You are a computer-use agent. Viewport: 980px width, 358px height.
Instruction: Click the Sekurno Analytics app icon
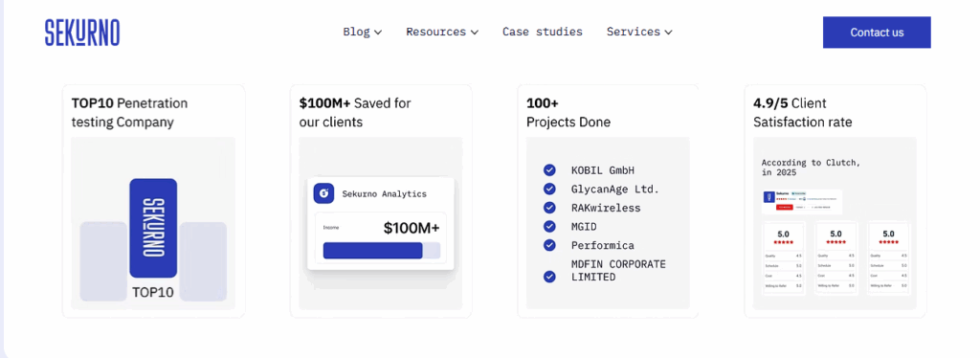pyautogui.click(x=323, y=193)
